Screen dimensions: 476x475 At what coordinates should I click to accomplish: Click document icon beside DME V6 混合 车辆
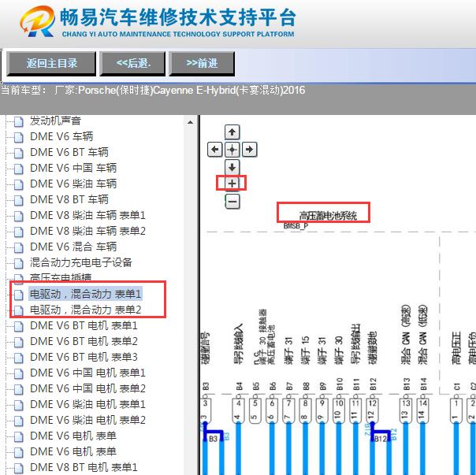[x=18, y=247]
